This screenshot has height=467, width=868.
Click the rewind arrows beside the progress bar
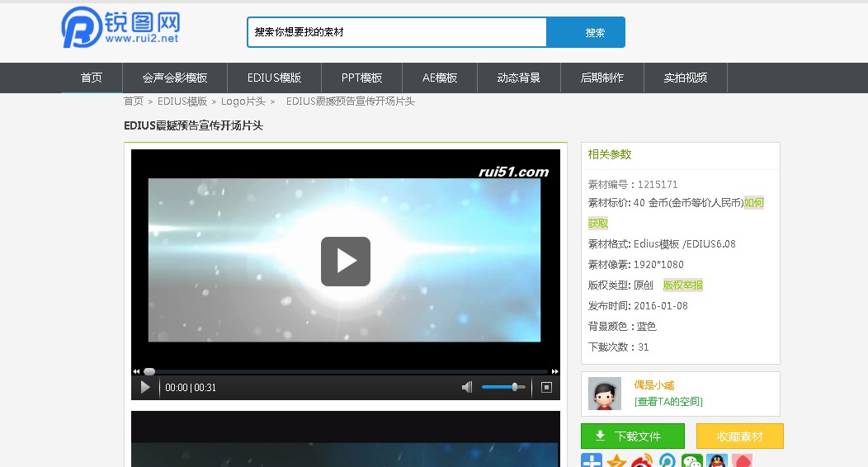pyautogui.click(x=136, y=372)
